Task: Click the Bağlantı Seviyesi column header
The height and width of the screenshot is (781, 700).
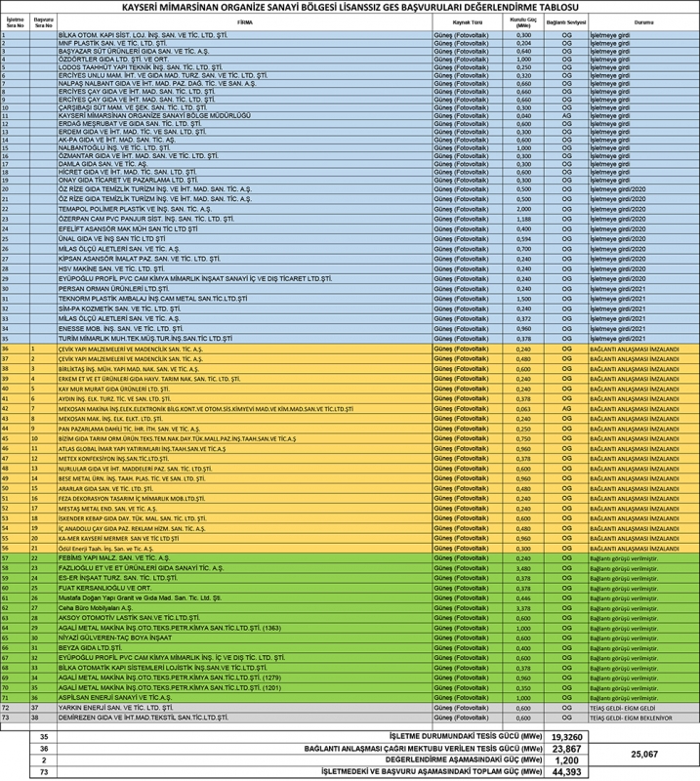Action: (566, 22)
